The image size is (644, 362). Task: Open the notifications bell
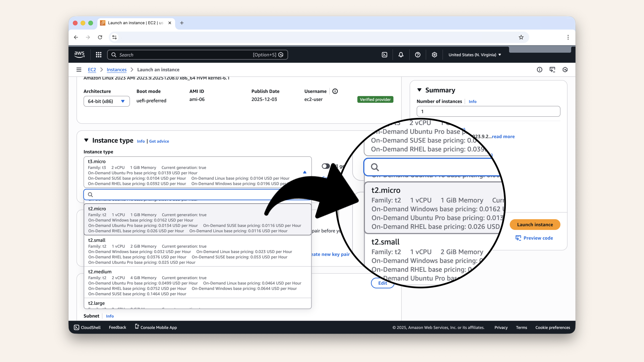coord(400,55)
